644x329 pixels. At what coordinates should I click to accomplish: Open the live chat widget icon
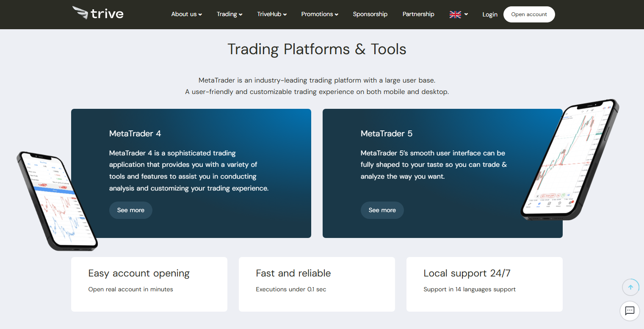point(630,311)
